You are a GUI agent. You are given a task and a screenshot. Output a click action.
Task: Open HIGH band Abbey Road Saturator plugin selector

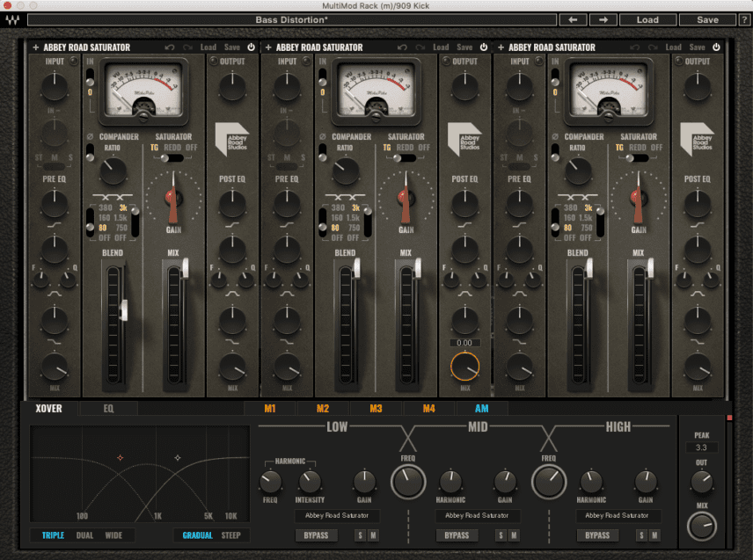coord(618,515)
